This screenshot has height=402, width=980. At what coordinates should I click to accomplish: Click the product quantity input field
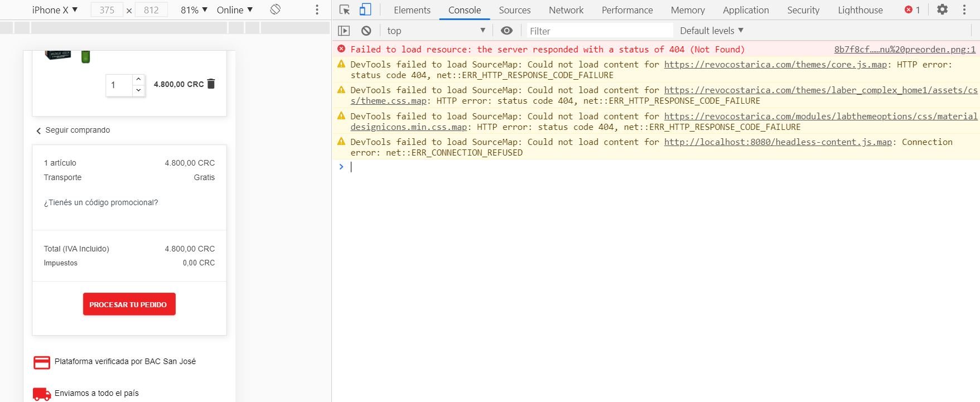click(x=119, y=85)
